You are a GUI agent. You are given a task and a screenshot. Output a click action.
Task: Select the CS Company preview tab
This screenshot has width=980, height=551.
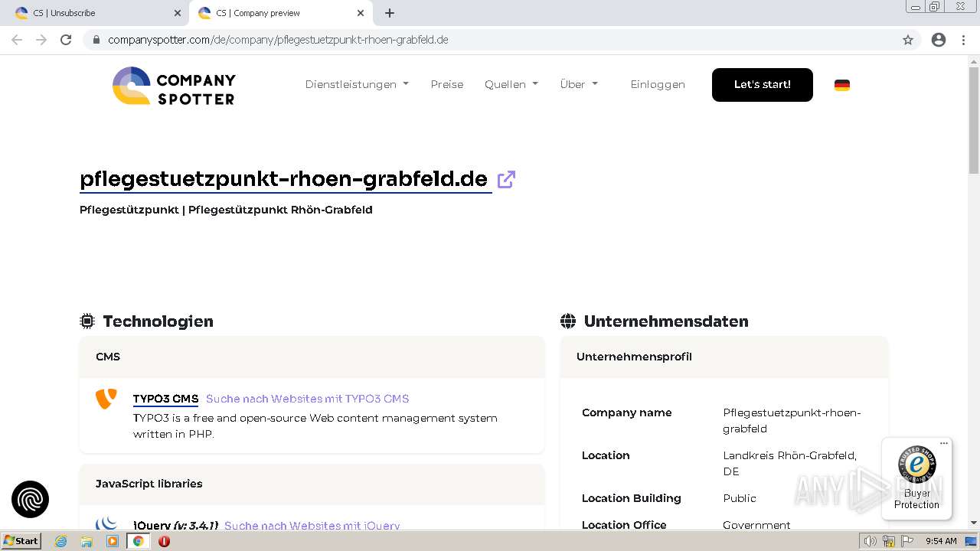point(280,13)
